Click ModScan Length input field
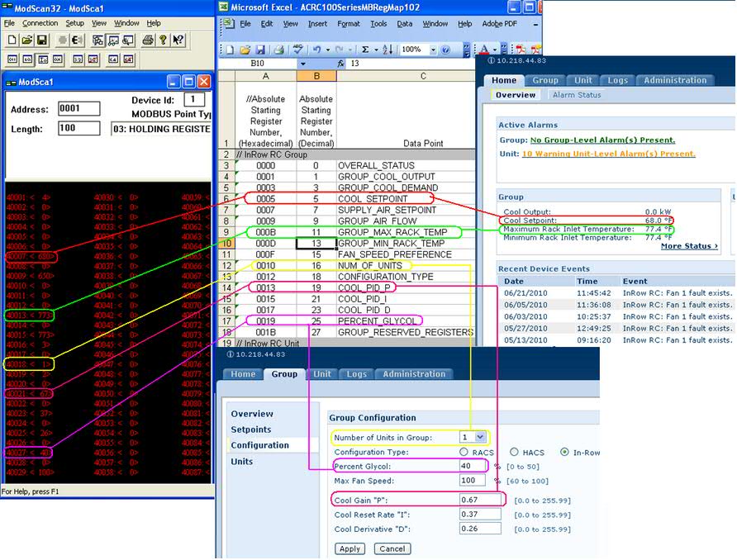The height and width of the screenshot is (560, 737). pos(79,128)
